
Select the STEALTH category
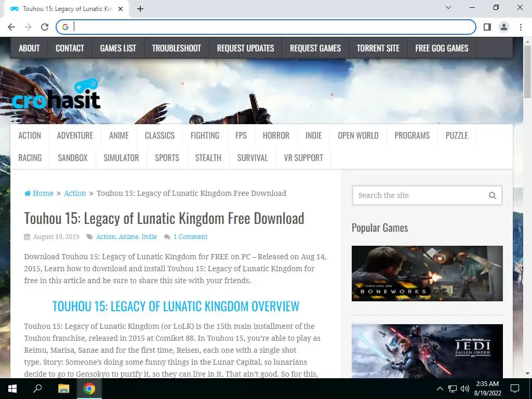(208, 158)
